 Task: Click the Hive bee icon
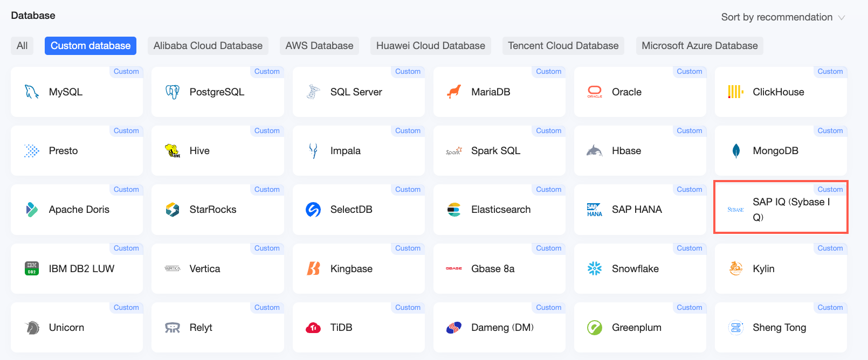tap(173, 151)
